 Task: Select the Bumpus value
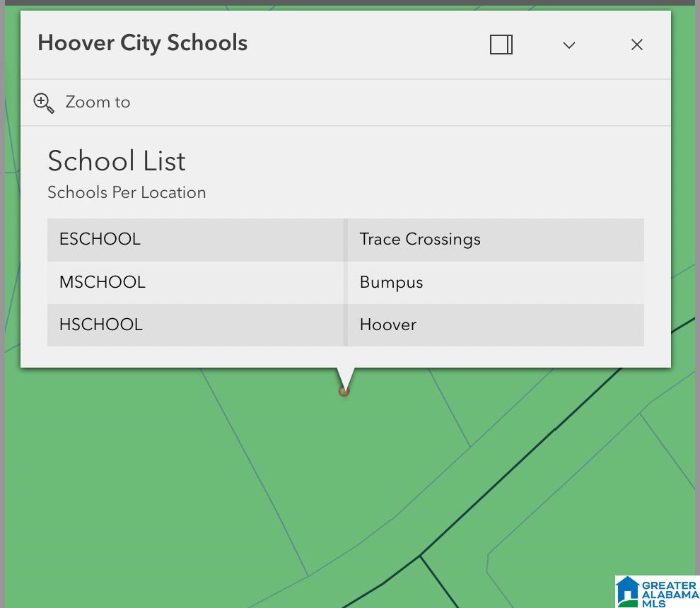391,283
